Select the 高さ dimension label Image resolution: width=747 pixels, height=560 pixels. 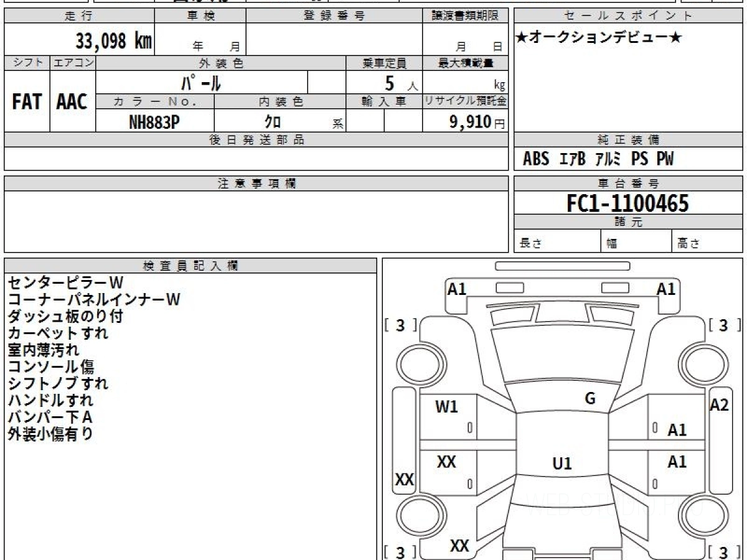pyautogui.click(x=688, y=243)
